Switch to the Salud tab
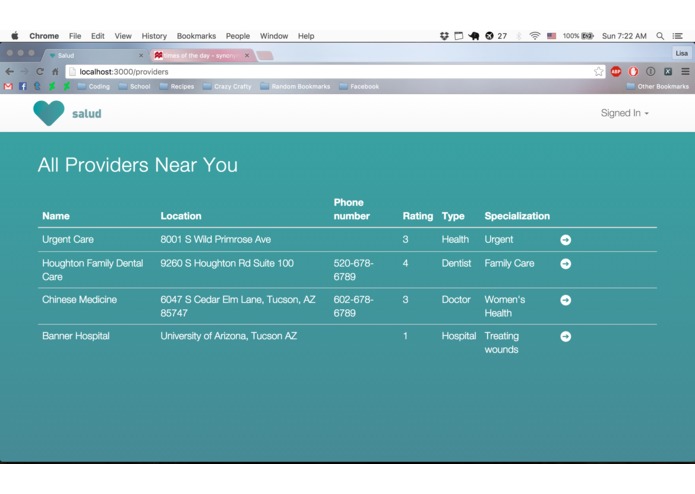The height and width of the screenshot is (494, 695). coord(93,55)
